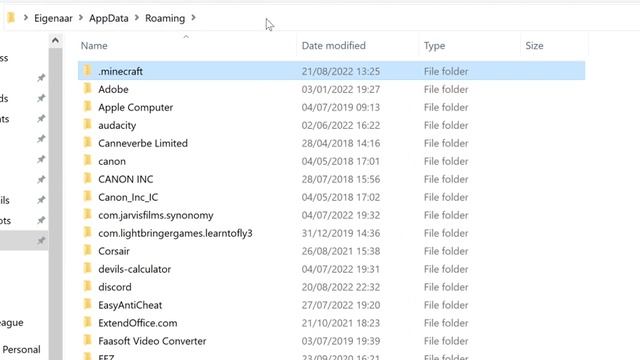640x360 pixels.
Task: Click File folder type in Corsair row
Action: tap(446, 251)
